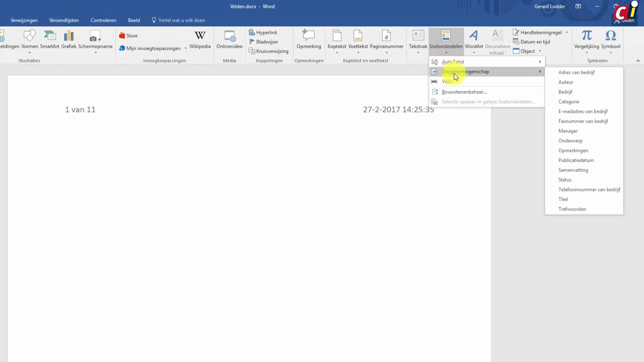644x362 pixels.
Task: Expand the Object options arrow
Action: [540, 51]
